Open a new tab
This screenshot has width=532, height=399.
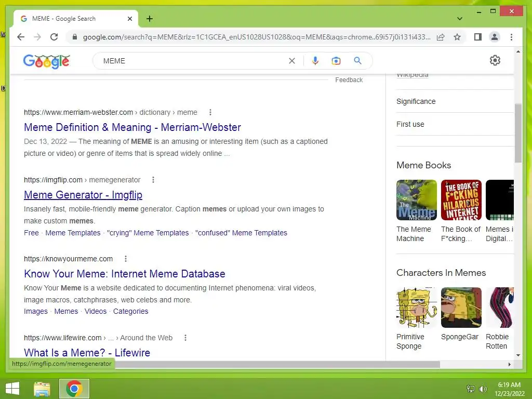click(x=150, y=19)
